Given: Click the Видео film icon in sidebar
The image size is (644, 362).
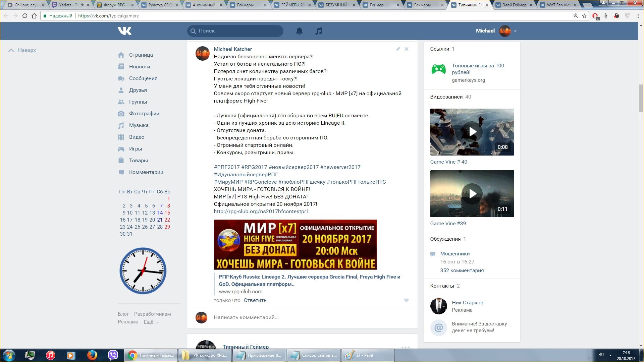Looking at the screenshot, I should [121, 137].
